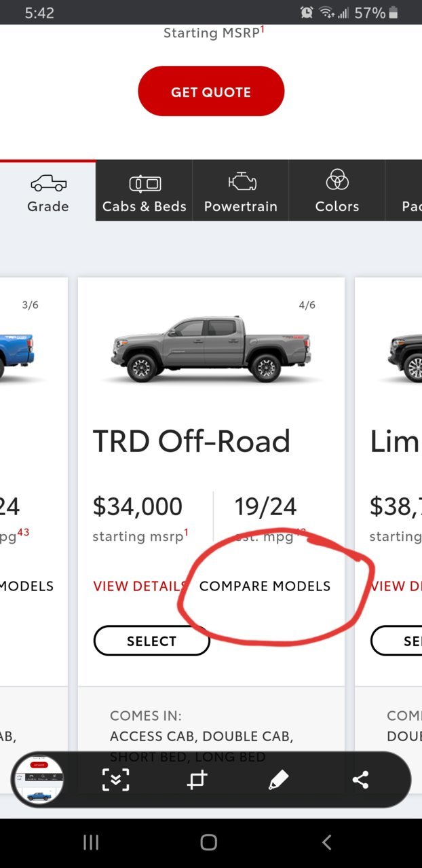Tap the share icon in screenshot toolbar

pos(360,780)
